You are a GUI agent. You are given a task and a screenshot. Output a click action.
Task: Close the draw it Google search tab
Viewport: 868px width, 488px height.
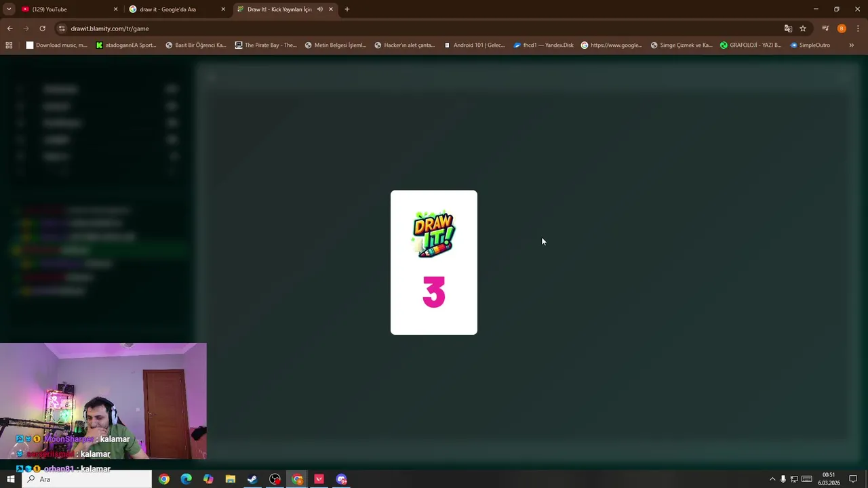coord(223,9)
